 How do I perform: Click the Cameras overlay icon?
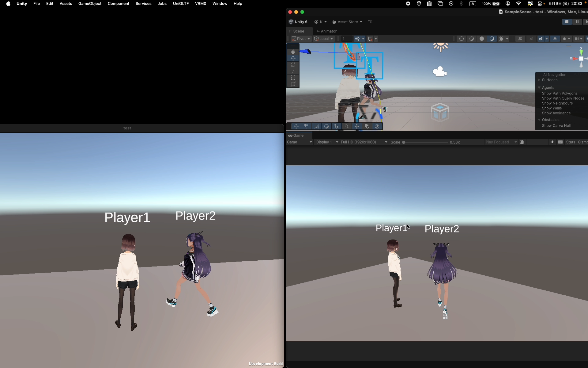pyautogui.click(x=367, y=126)
